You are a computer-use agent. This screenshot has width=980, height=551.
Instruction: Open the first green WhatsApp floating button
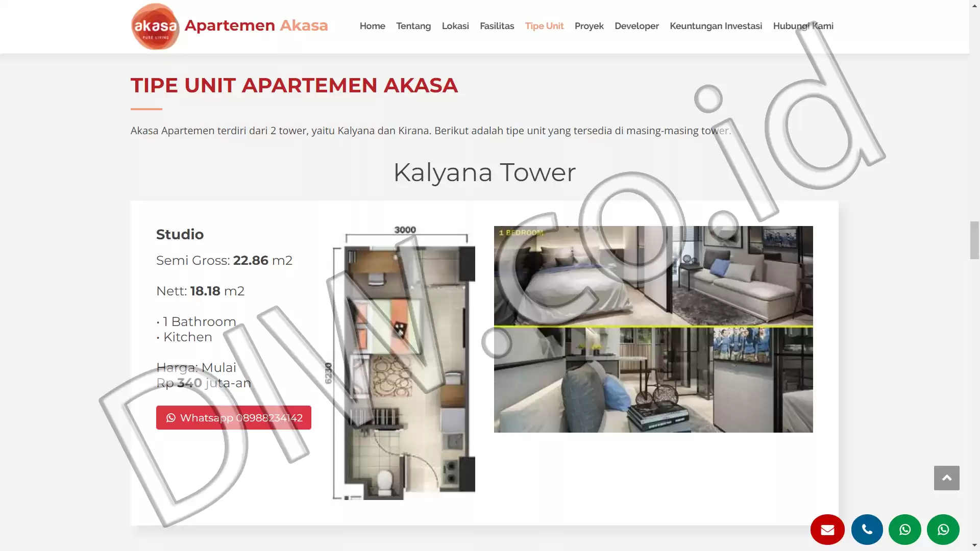tap(904, 530)
